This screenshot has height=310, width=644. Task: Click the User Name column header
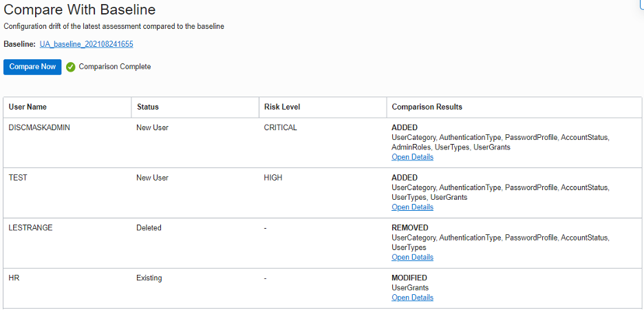point(28,107)
